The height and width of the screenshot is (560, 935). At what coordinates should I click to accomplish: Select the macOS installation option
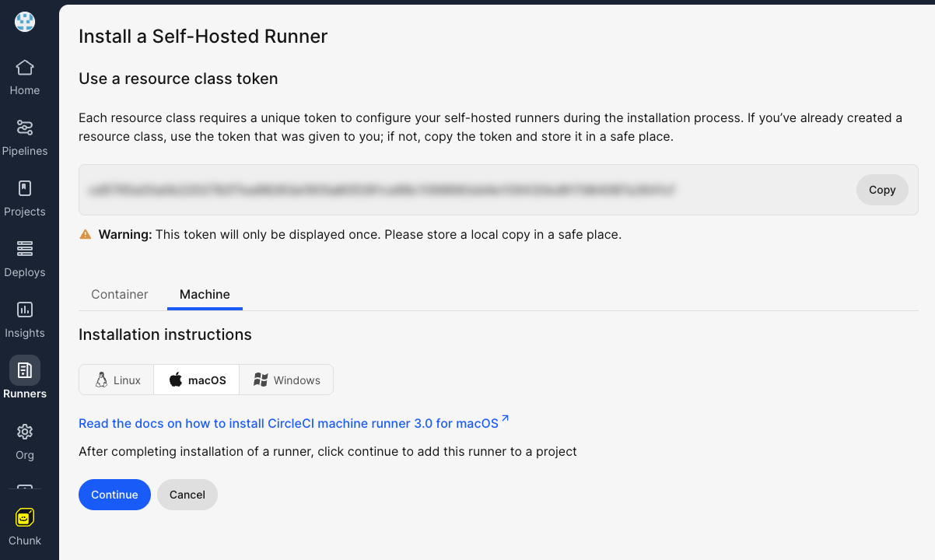[197, 380]
